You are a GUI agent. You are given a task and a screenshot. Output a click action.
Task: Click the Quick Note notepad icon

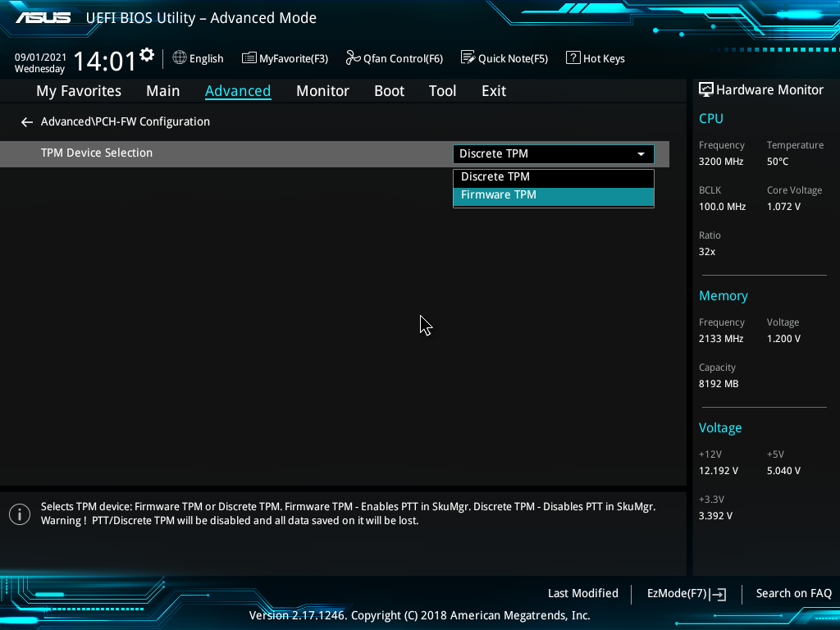[x=467, y=57]
